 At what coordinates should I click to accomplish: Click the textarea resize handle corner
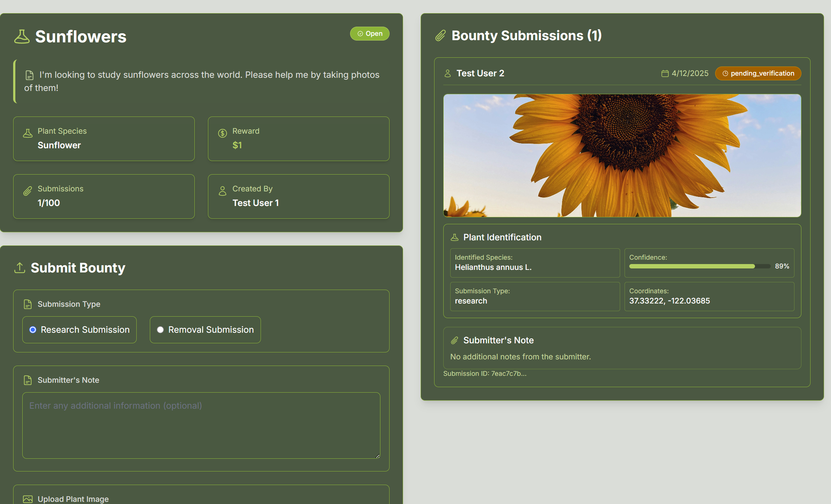377,456
